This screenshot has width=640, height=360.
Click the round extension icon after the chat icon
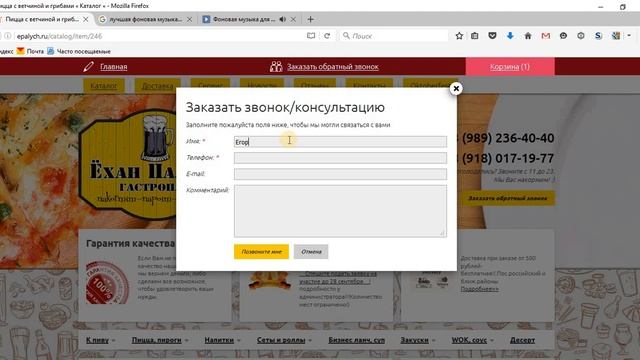[581, 36]
